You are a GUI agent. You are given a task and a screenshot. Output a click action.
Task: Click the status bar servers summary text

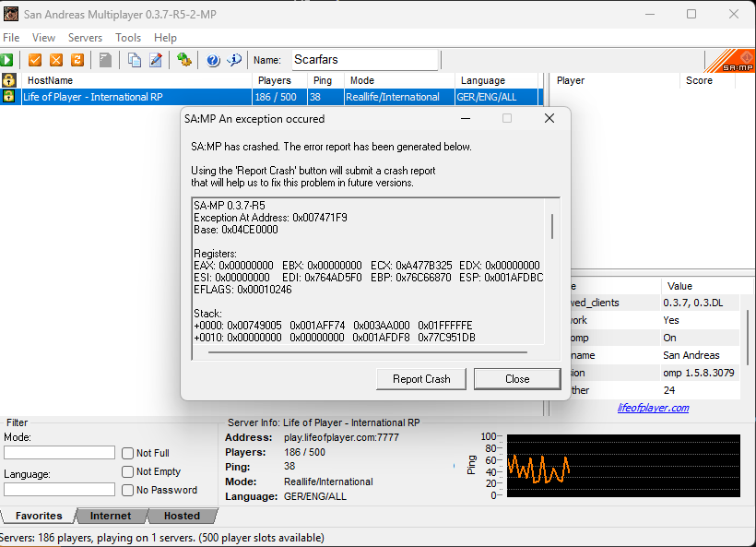point(162,538)
